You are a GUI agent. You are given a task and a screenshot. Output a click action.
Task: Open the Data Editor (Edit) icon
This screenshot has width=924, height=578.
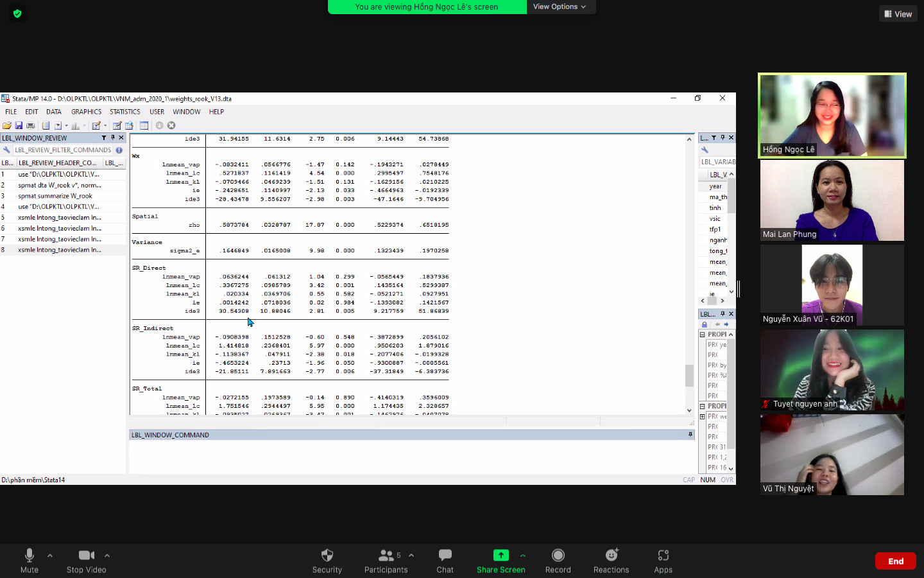(117, 126)
